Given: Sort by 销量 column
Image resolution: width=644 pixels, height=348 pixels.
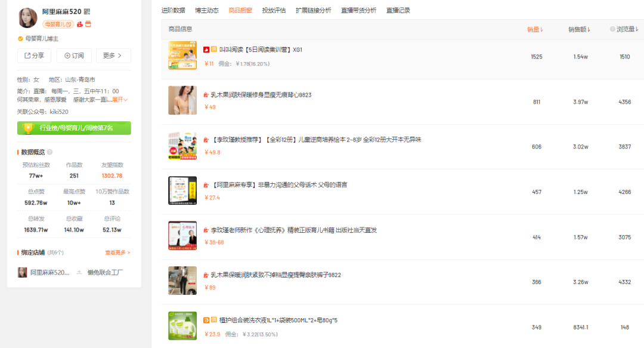Looking at the screenshot, I should (x=535, y=29).
